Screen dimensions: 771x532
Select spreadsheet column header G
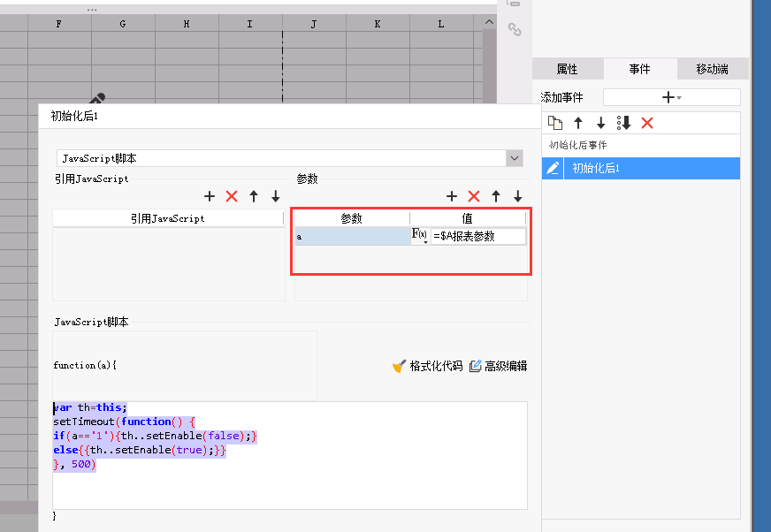[x=123, y=24]
